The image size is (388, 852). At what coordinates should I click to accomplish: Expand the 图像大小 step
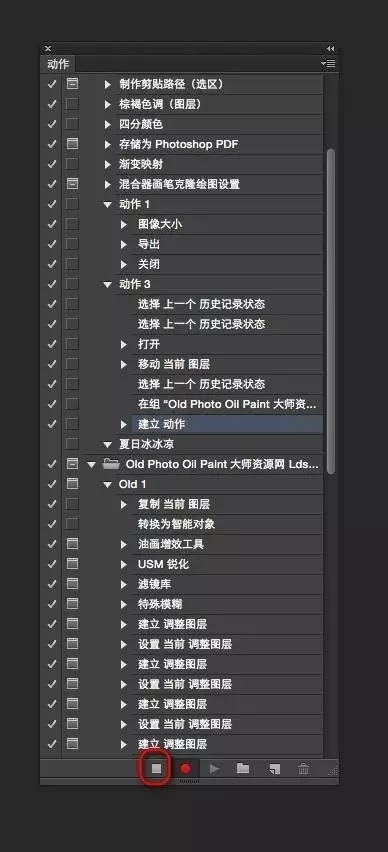pos(124,224)
